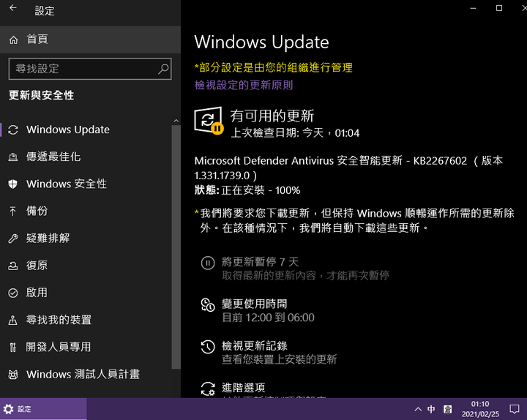Click the 備份 upload arrow icon

tap(12, 211)
